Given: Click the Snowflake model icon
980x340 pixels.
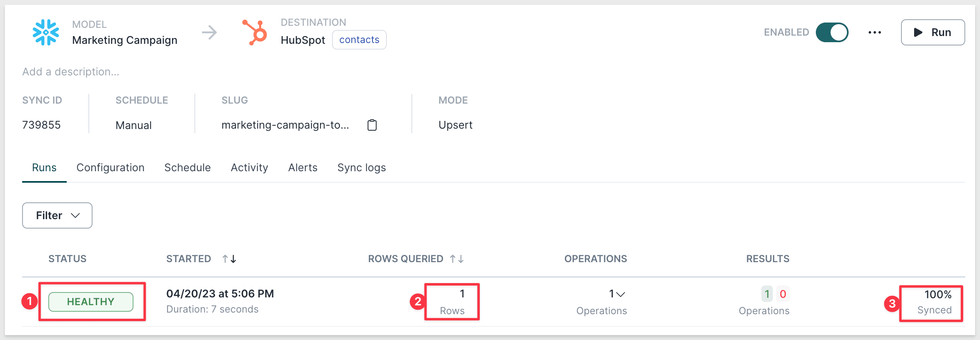Looking at the screenshot, I should click(46, 32).
